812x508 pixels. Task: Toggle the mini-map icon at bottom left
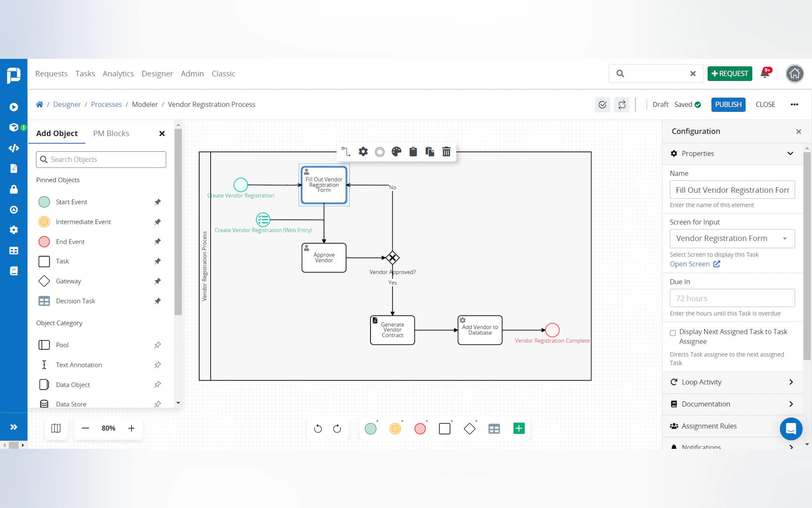point(56,428)
